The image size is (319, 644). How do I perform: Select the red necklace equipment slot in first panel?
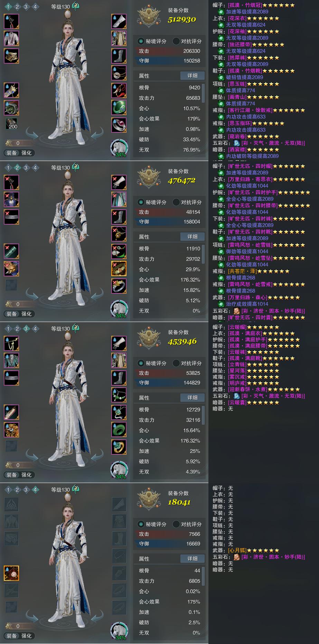(119, 90)
